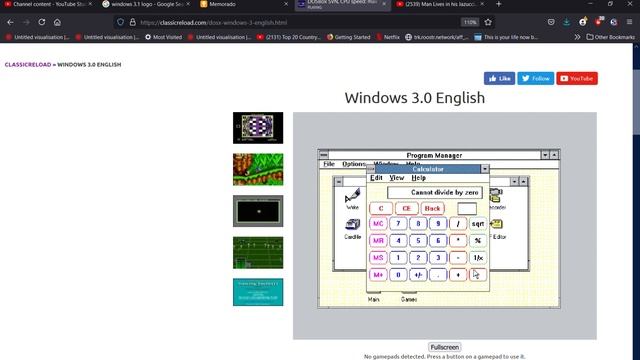Open the black Pong-like thumbnail
This screenshot has height=360, width=640.
click(258, 211)
